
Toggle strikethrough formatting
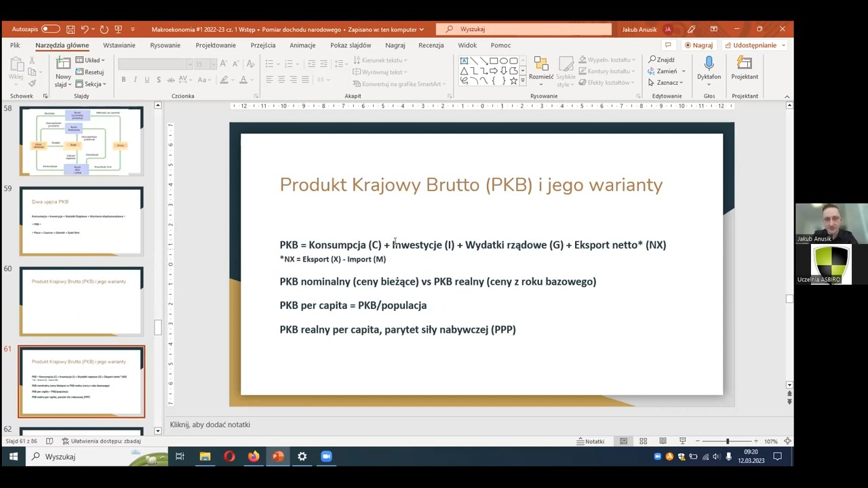coord(172,80)
